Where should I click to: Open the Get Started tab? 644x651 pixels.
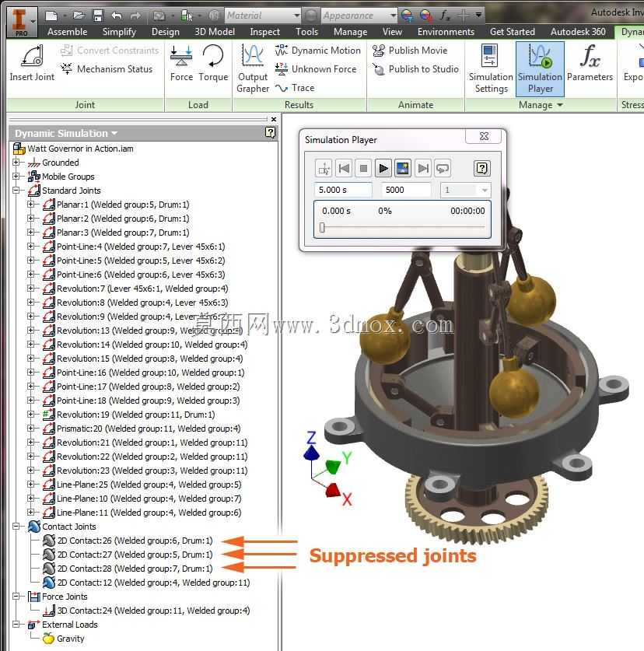512,32
